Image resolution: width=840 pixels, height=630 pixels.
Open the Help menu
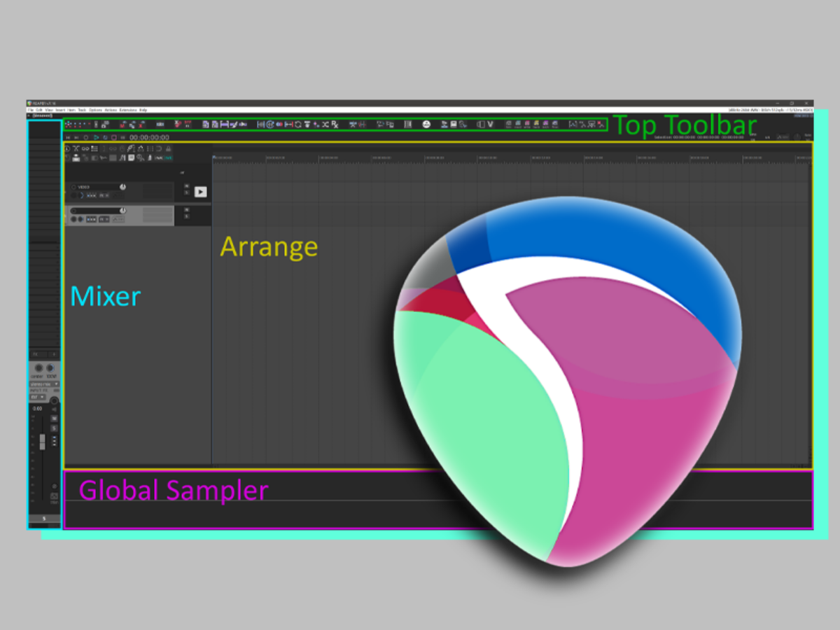point(143,110)
